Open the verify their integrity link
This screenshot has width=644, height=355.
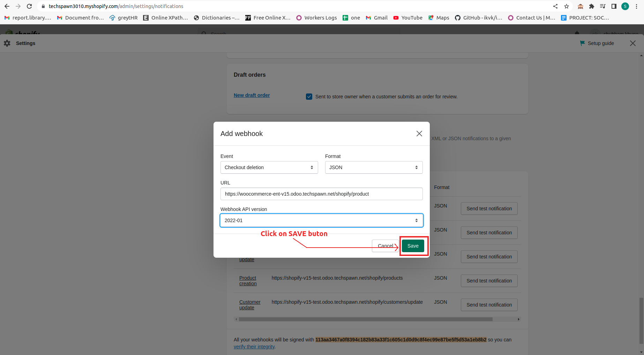(x=254, y=346)
